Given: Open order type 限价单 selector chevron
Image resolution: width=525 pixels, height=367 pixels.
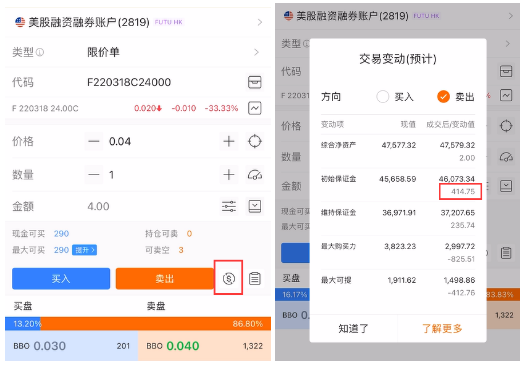Looking at the screenshot, I should [x=256, y=52].
